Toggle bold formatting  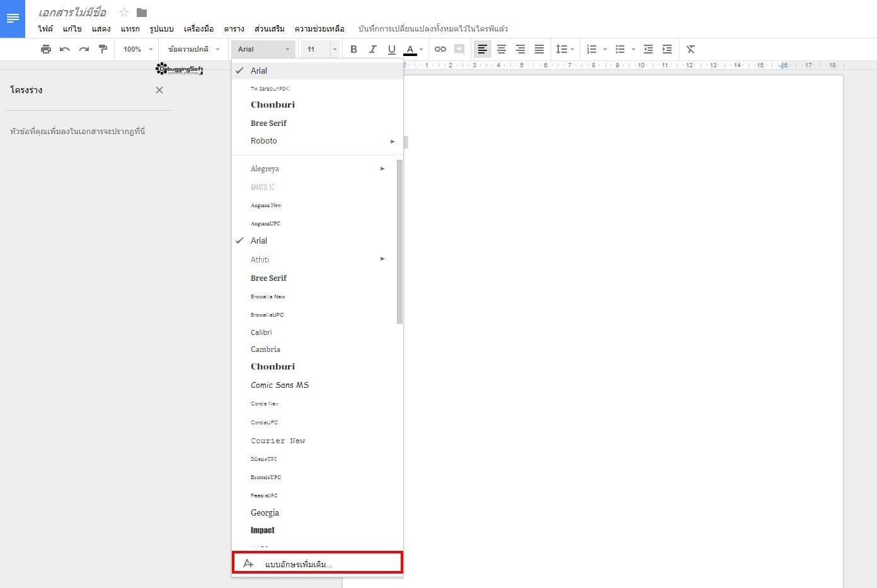(x=353, y=48)
